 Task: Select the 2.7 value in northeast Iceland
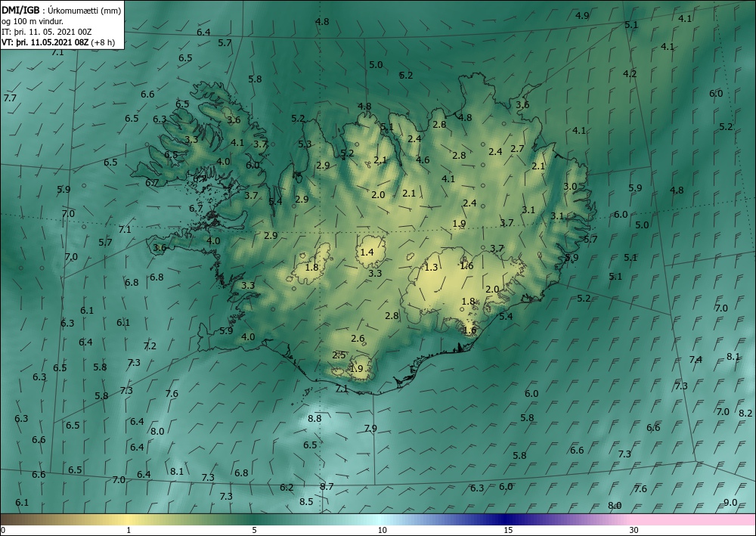tap(517, 149)
